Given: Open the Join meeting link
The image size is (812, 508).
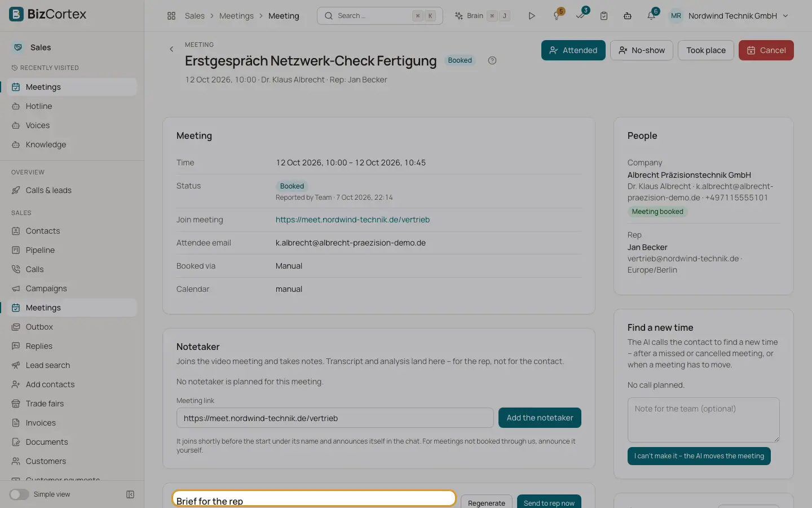Looking at the screenshot, I should [x=352, y=220].
